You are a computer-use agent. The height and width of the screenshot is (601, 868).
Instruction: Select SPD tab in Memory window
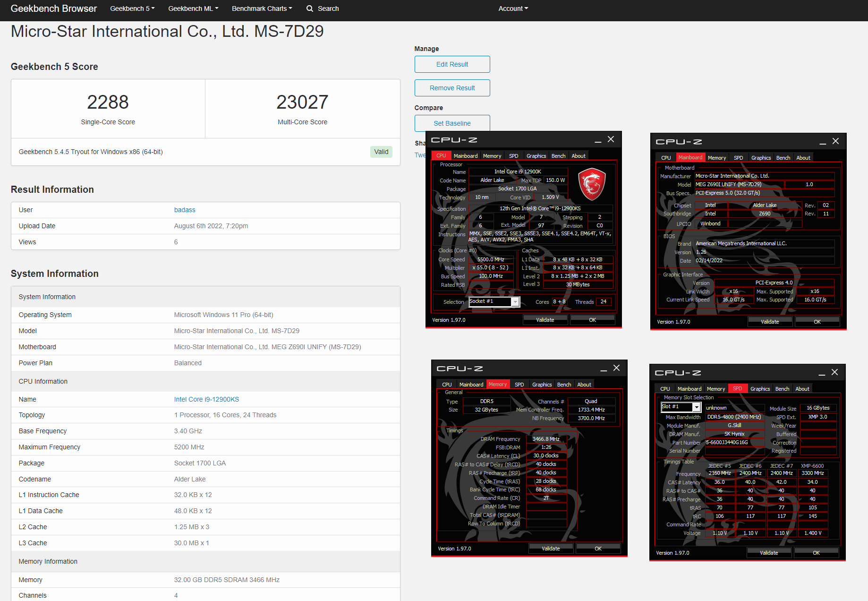[519, 385]
